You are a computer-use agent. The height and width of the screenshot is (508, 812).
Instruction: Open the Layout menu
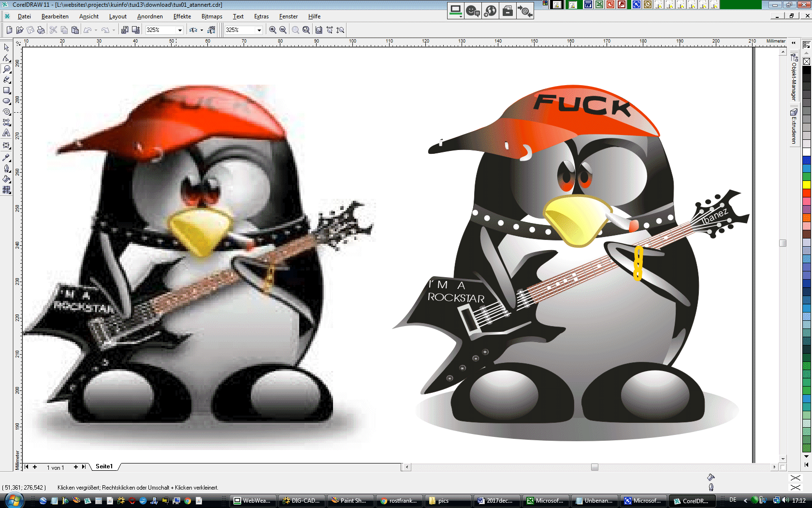point(118,16)
